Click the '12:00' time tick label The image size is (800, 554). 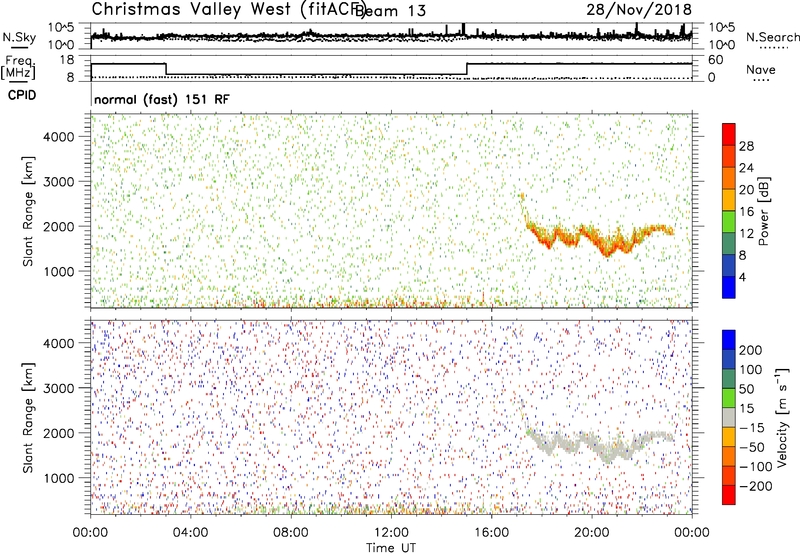[391, 533]
